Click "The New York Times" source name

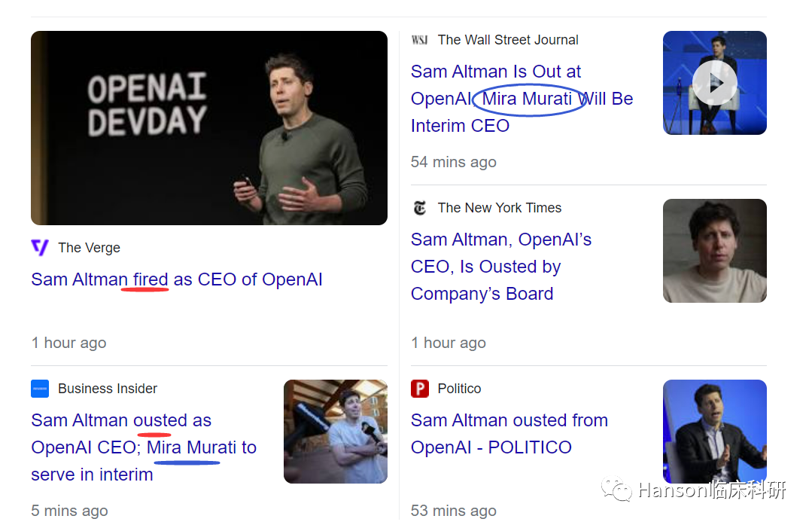tap(500, 208)
